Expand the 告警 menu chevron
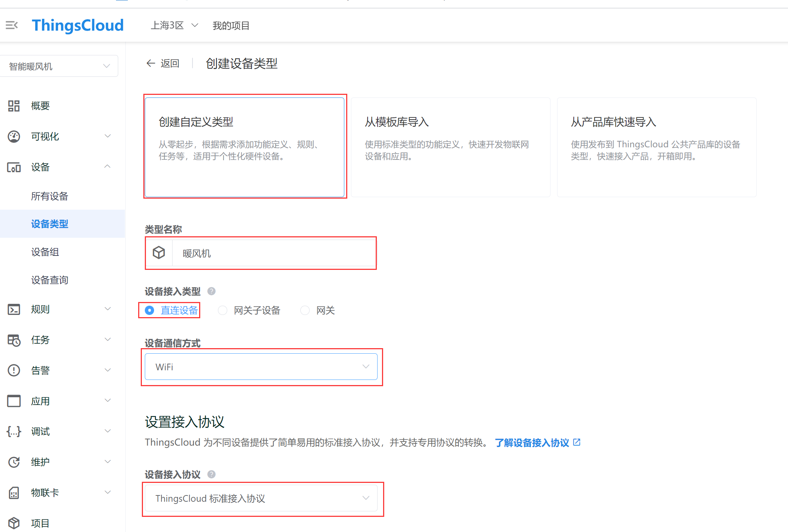 click(x=108, y=370)
